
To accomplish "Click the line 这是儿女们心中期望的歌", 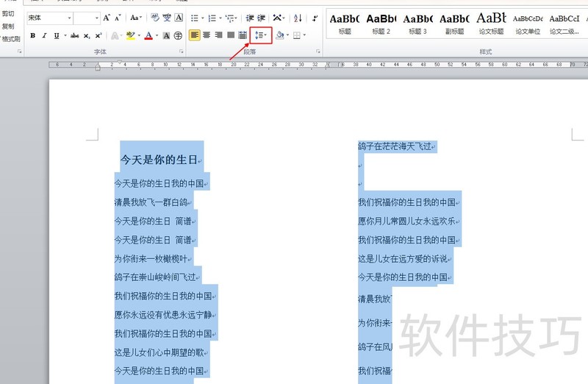I will pyautogui.click(x=159, y=352).
